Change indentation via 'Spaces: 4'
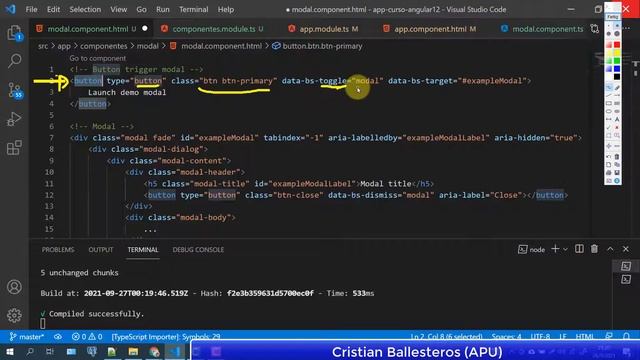Viewport: 640px width, 360px height. point(507,337)
